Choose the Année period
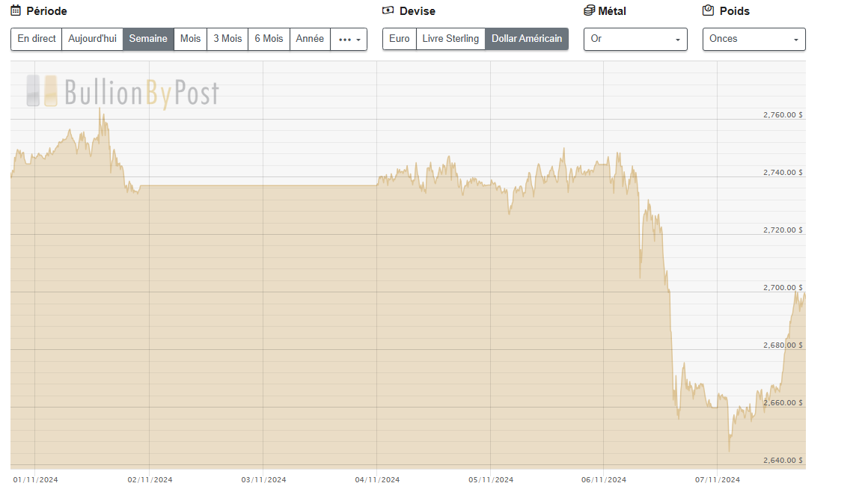The image size is (868, 498). (x=310, y=39)
